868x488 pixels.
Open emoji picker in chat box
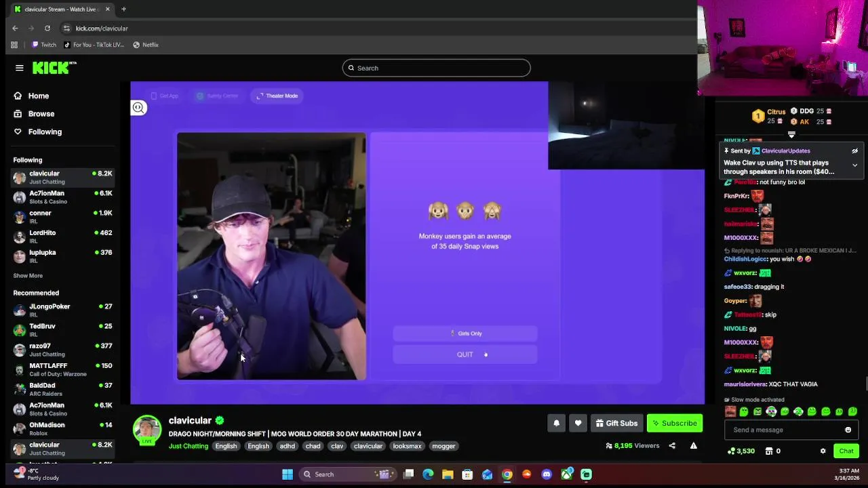[x=848, y=430]
